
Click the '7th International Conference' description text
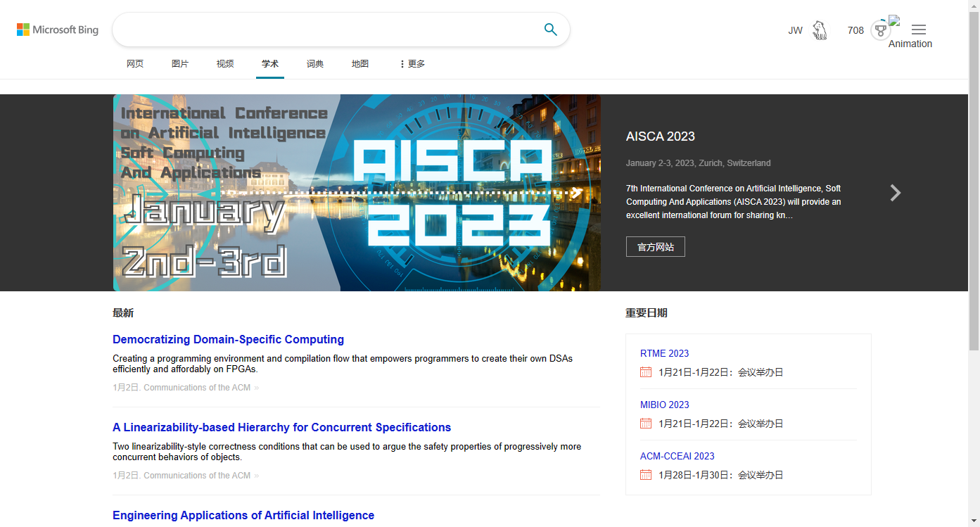coord(733,202)
